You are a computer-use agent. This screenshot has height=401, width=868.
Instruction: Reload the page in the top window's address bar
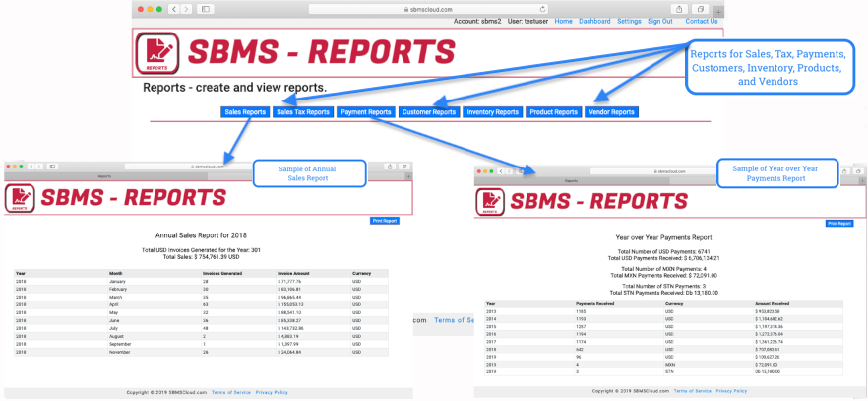543,9
